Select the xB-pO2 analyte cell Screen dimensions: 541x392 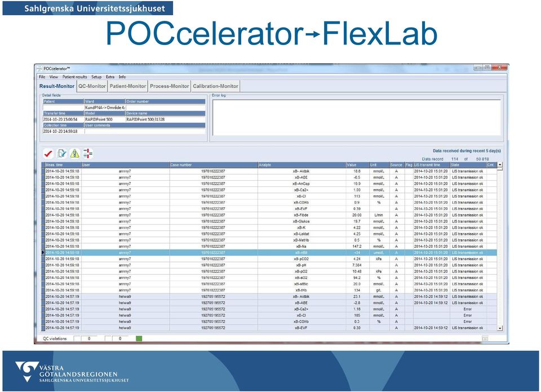301,271
